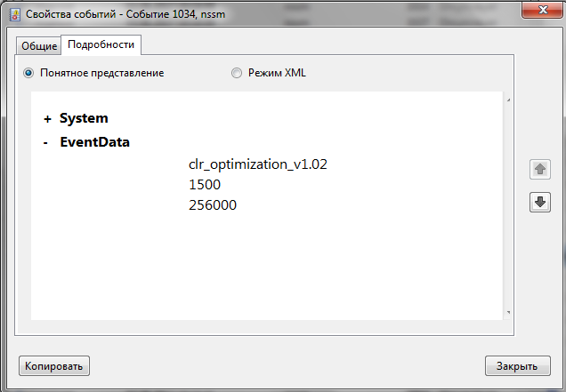Select the 256000 value
566x392 pixels.
[x=213, y=205]
